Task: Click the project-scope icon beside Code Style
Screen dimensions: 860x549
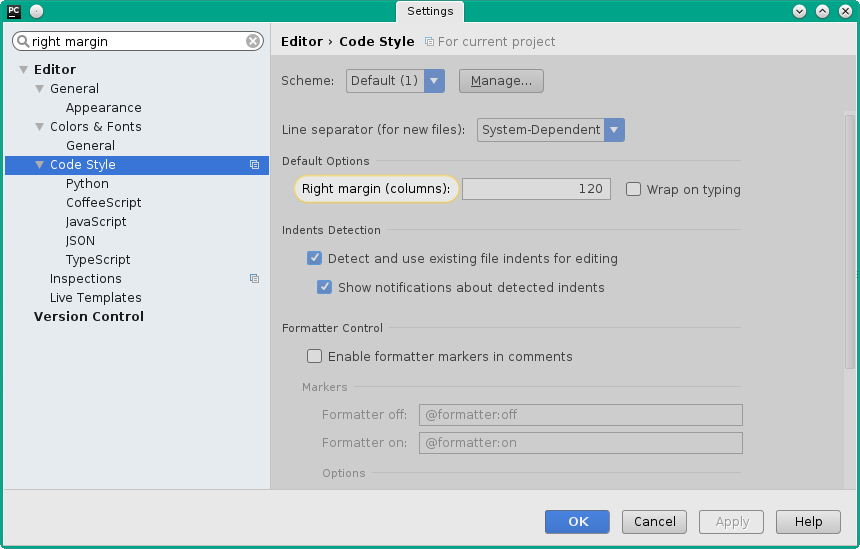Action: [x=254, y=165]
